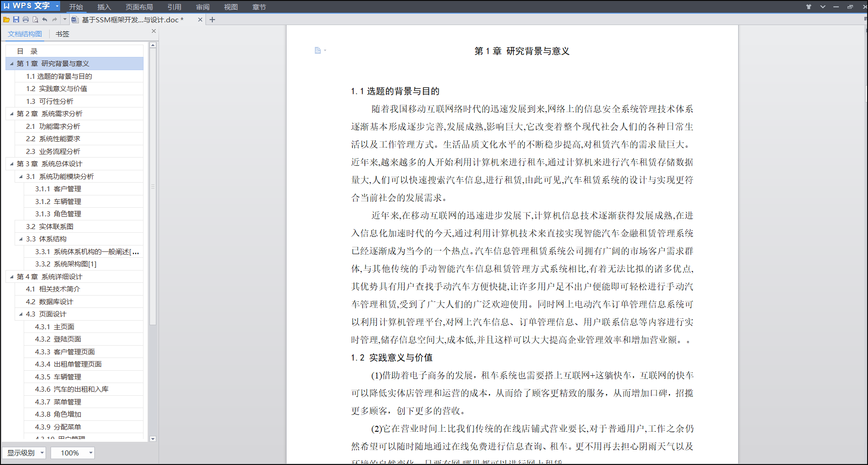Image resolution: width=868 pixels, height=465 pixels.
Task: Jump to 4.3.1 主页面 heading
Action: pyautogui.click(x=84, y=327)
